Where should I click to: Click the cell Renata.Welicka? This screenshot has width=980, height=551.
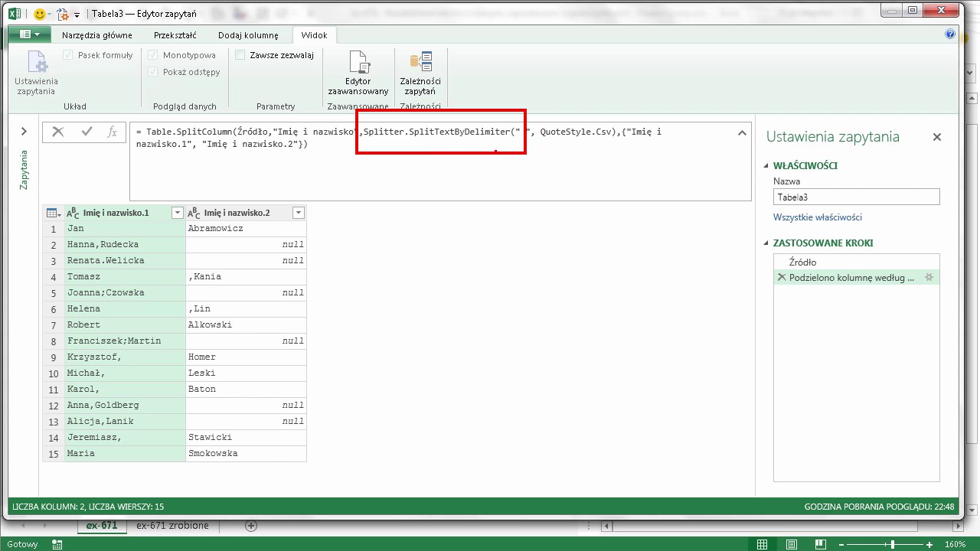click(x=125, y=260)
